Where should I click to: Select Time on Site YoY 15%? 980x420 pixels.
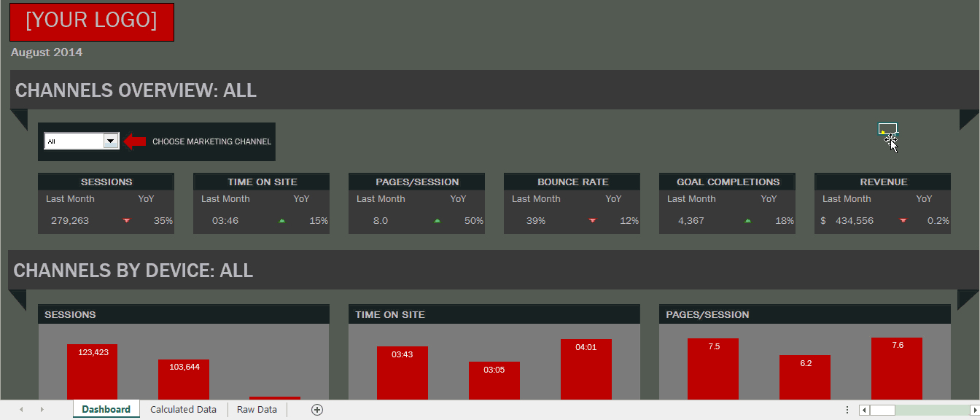[319, 220]
